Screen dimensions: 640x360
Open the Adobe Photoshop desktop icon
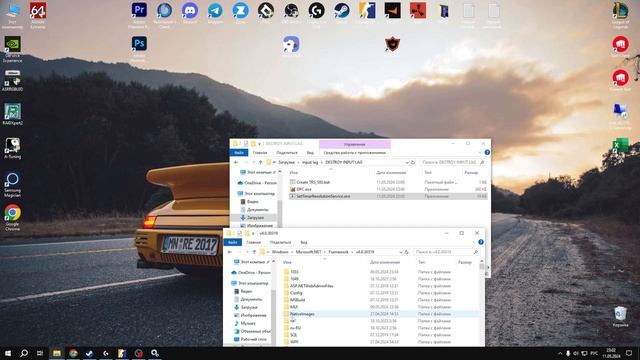[x=139, y=49]
